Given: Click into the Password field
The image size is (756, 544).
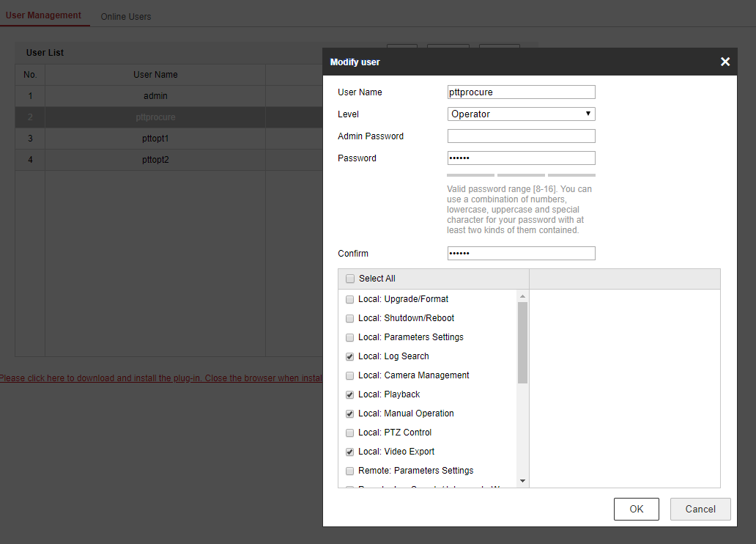Looking at the screenshot, I should click(x=521, y=158).
